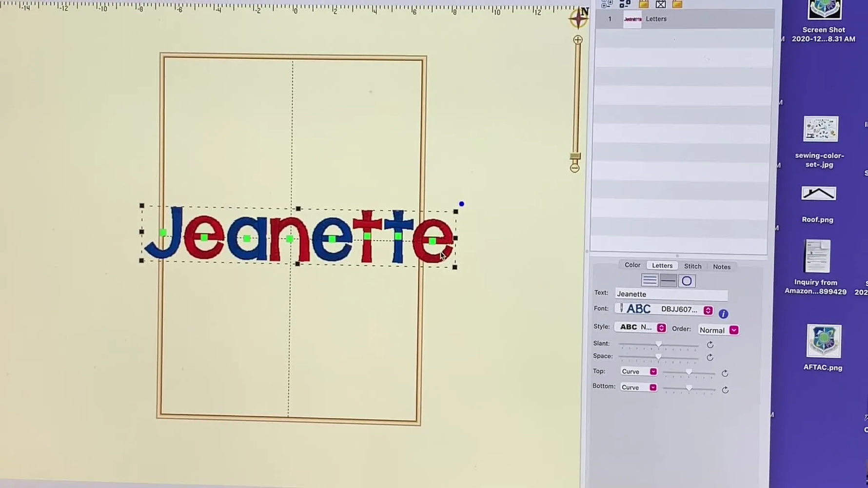Screen dimensions: 868x488
Task: Click green handle on letter a
Action: (x=247, y=238)
